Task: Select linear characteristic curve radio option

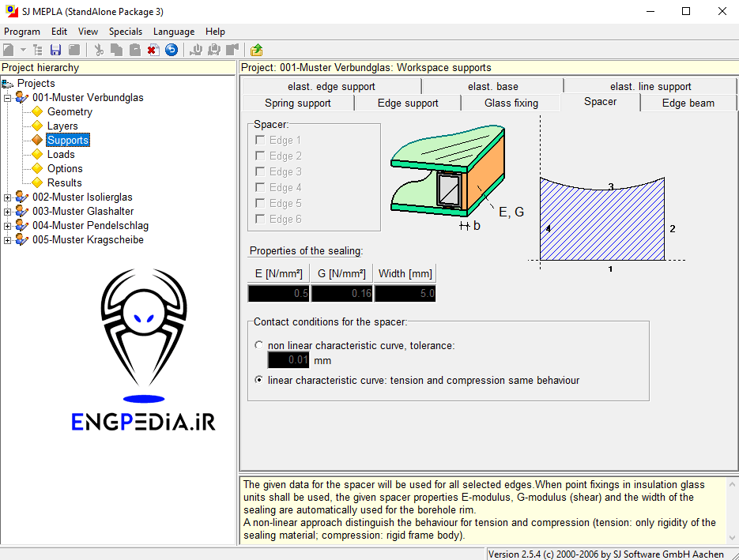Action: point(258,380)
